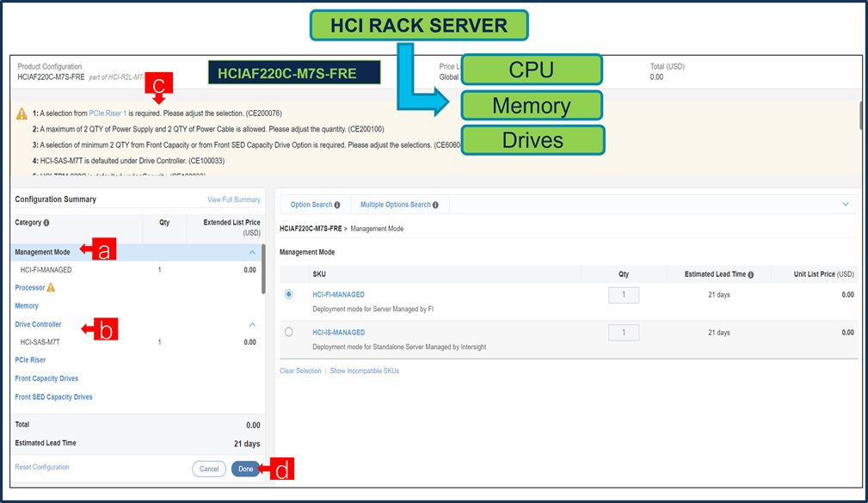Open the Multiple Options Search tab
The image size is (868, 503).
tap(395, 205)
